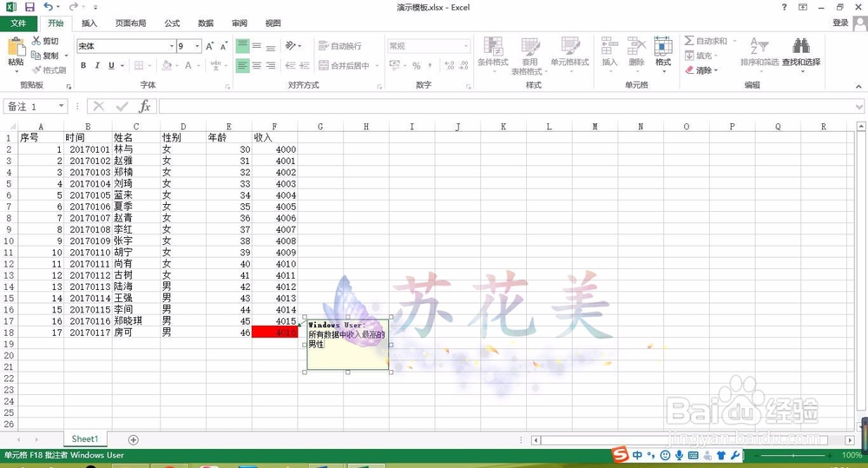Open Format as Table (套用表格格式)
This screenshot has height=468, width=868.
(x=529, y=56)
